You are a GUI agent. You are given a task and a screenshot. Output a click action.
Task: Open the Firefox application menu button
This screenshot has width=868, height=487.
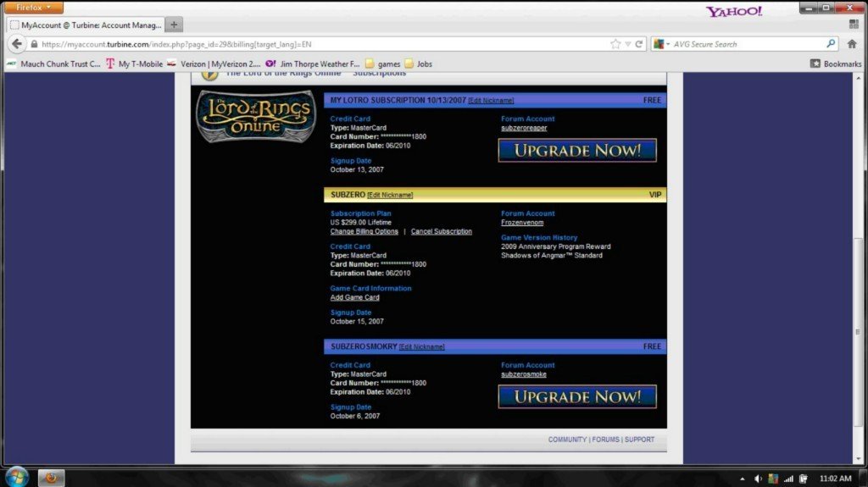33,7
